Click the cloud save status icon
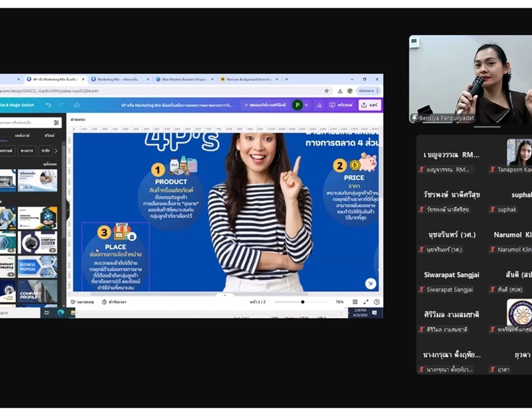The height and width of the screenshot is (416, 532). pyautogui.click(x=76, y=105)
